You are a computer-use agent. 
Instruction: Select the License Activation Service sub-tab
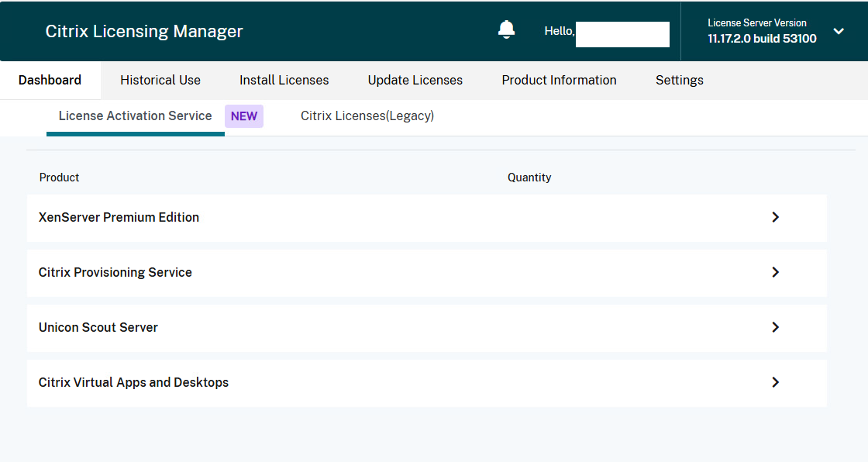coord(135,115)
